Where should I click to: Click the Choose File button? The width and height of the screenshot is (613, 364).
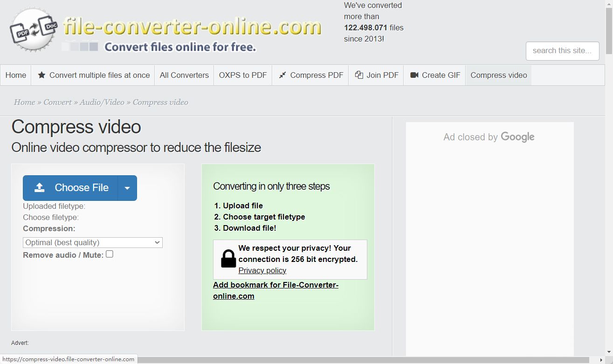pyautogui.click(x=70, y=188)
